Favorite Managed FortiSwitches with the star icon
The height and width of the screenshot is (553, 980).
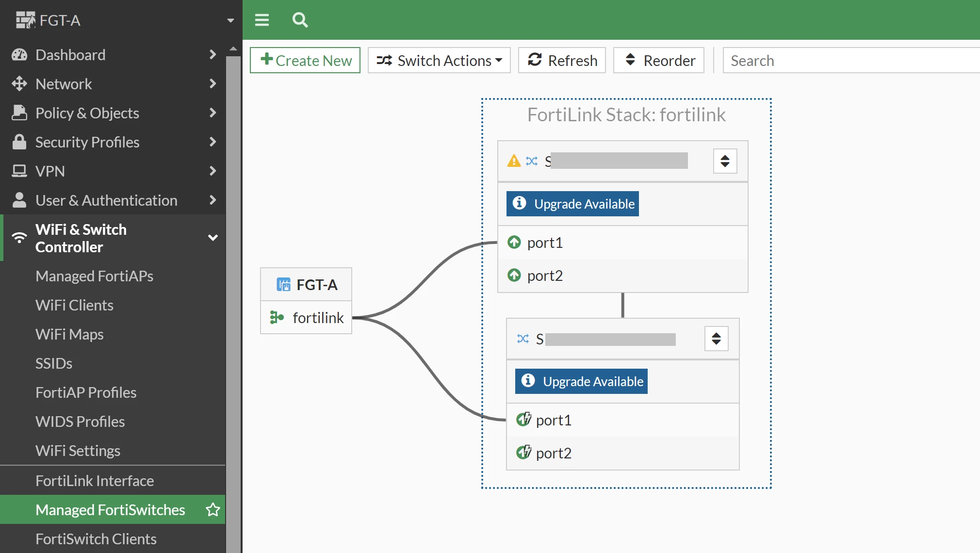point(213,509)
